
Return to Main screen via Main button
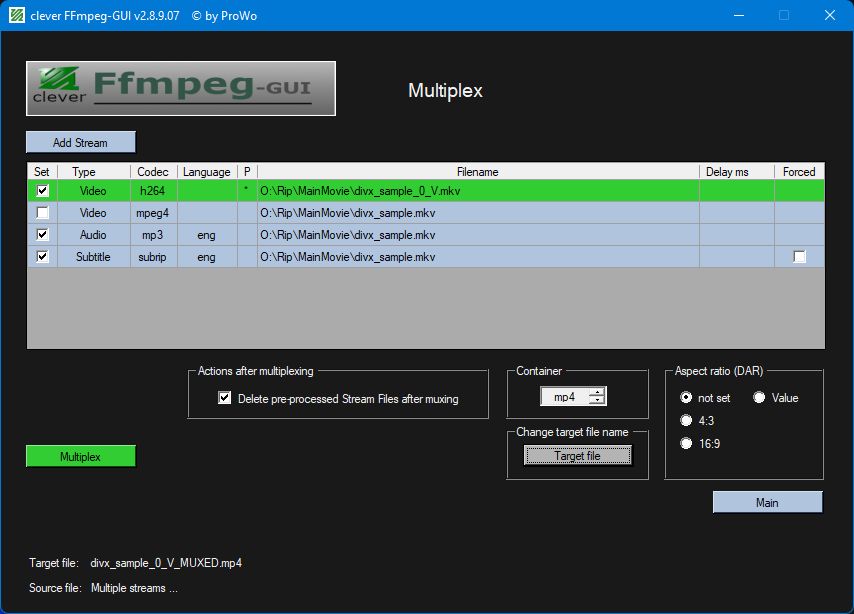click(767, 502)
